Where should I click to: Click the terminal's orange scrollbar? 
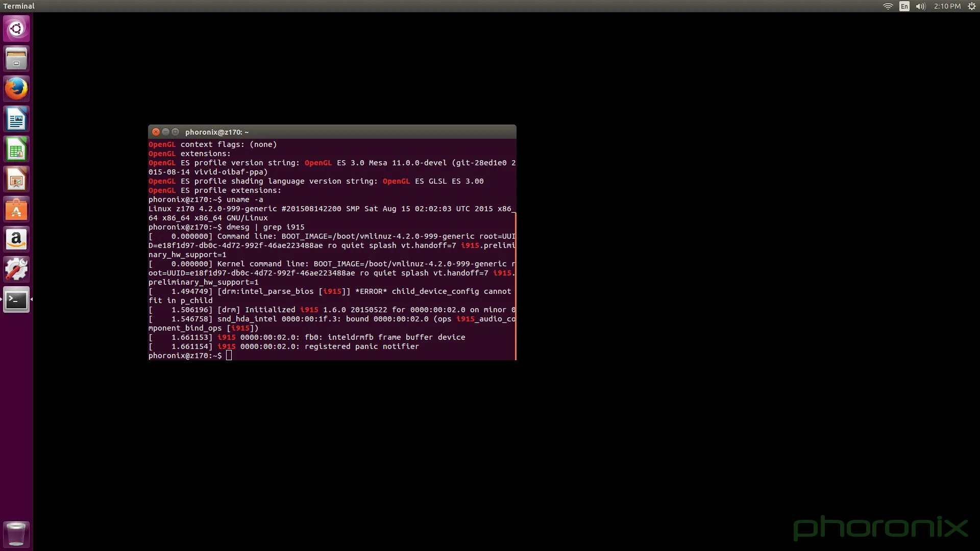[x=516, y=286]
